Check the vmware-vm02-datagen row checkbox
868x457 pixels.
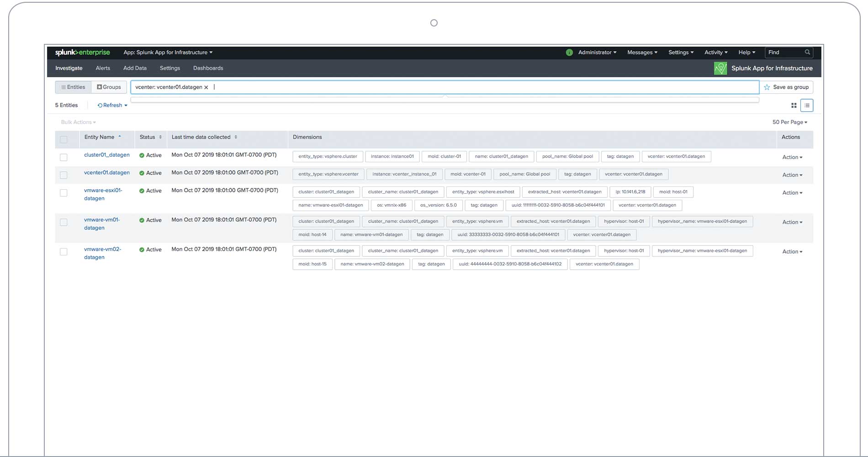click(x=64, y=252)
